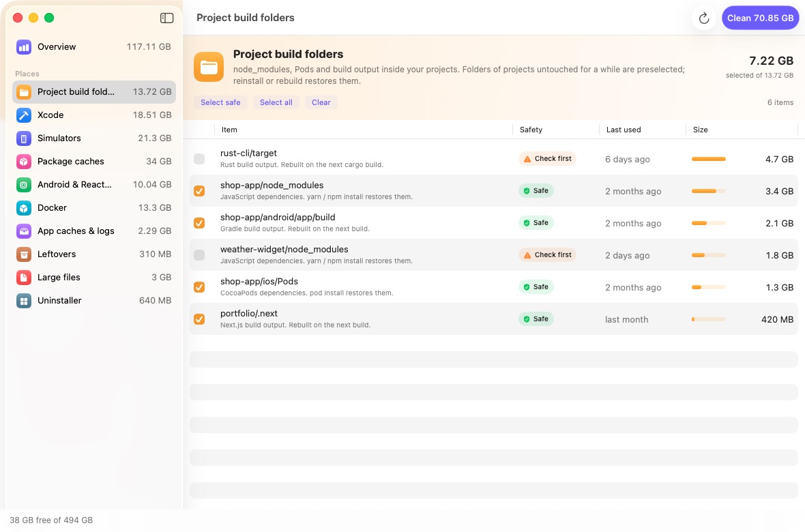Click the '7.22 GB' selected total
This screenshot has width=805, height=532.
771,61
